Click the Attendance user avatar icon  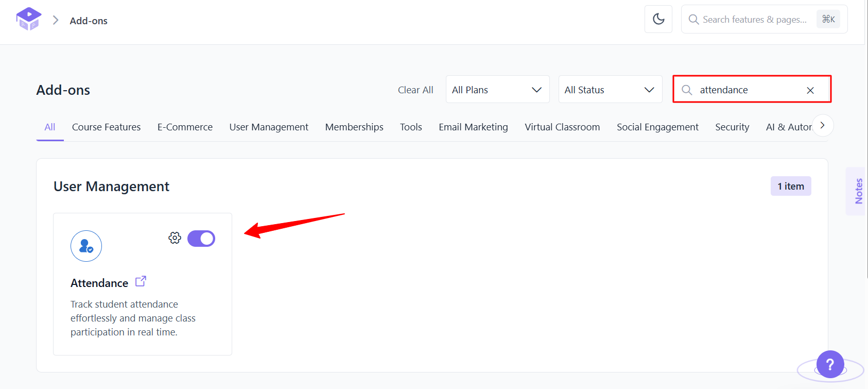86,246
